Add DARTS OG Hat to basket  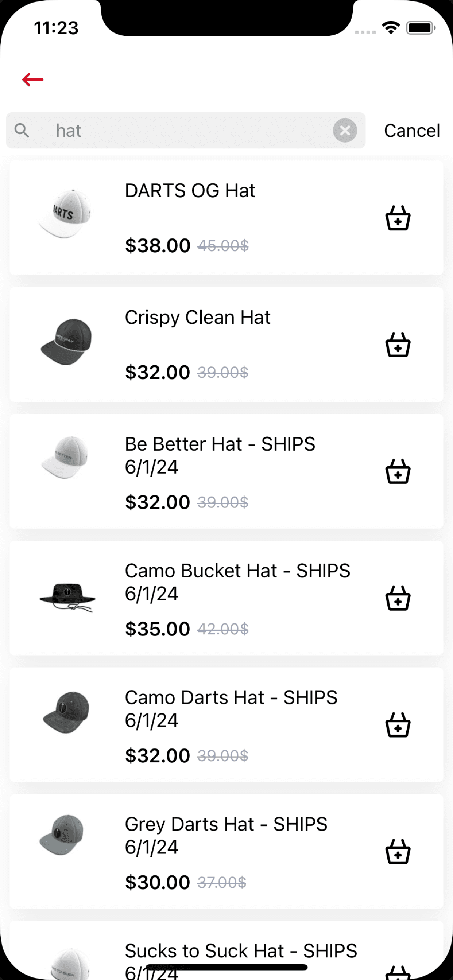[x=398, y=218]
